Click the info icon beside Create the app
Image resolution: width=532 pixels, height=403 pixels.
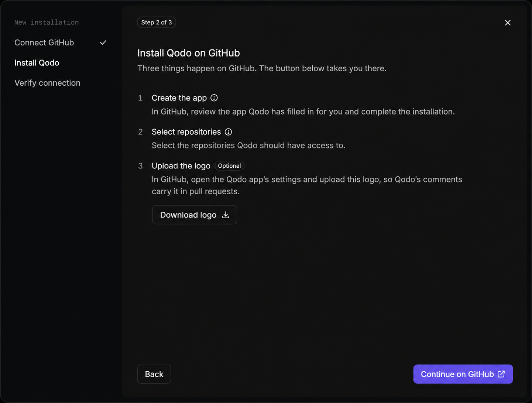tap(214, 98)
